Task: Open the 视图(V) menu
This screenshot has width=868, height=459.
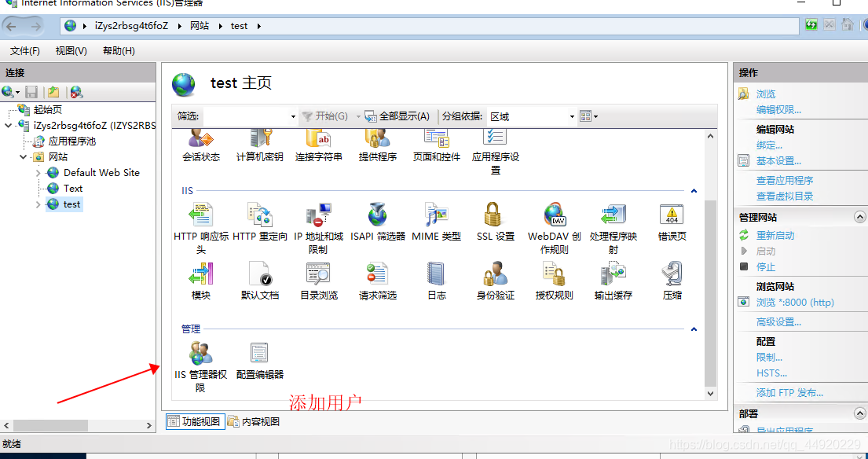Action: 71,51
